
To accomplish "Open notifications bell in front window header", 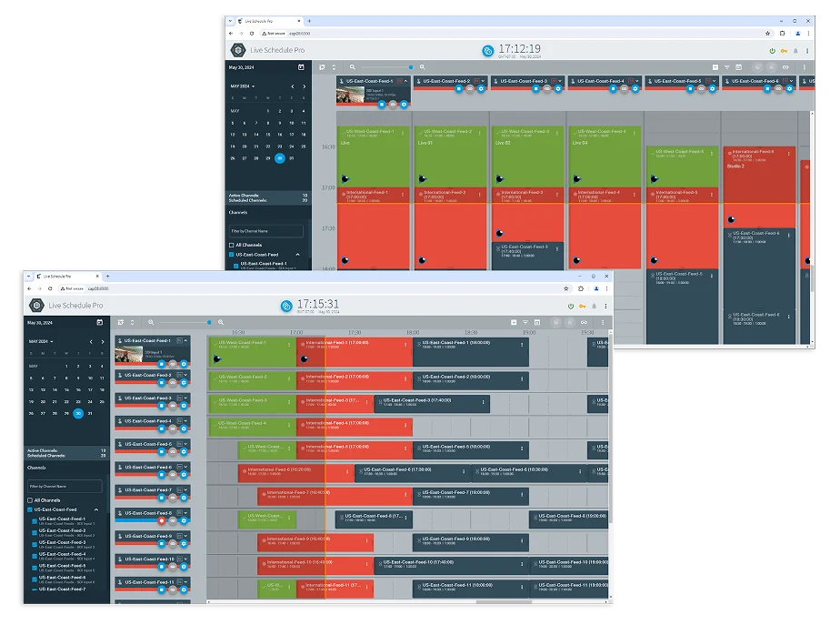I will pos(595,307).
